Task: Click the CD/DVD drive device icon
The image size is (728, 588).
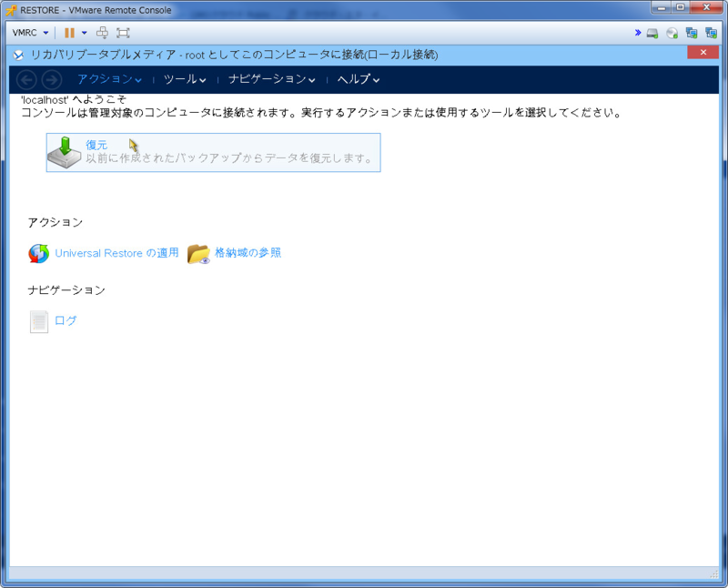Action: coord(672,34)
